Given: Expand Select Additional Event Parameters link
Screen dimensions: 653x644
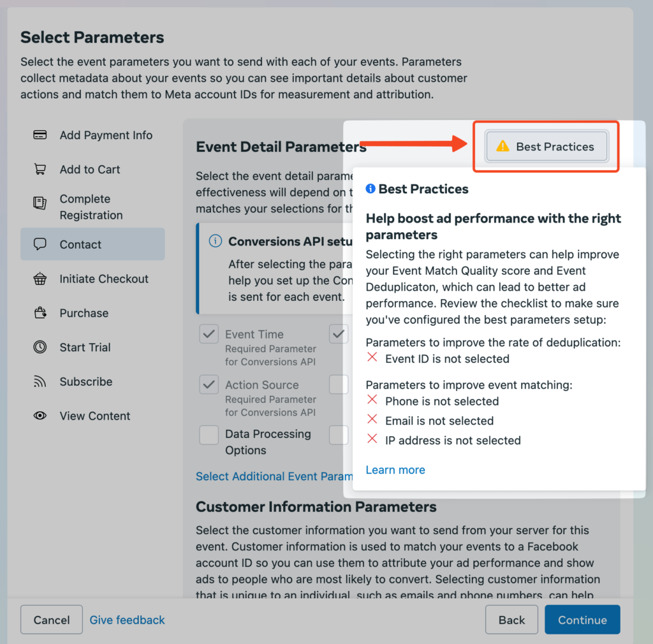Looking at the screenshot, I should click(x=274, y=476).
